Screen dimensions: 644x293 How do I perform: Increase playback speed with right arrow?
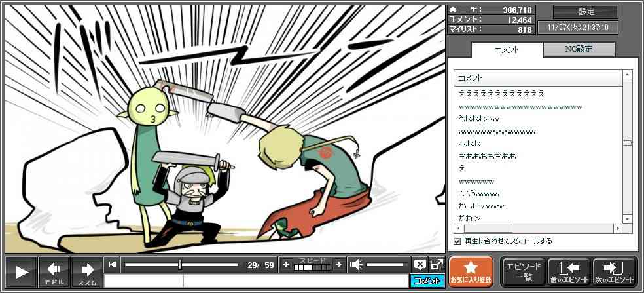(338, 265)
